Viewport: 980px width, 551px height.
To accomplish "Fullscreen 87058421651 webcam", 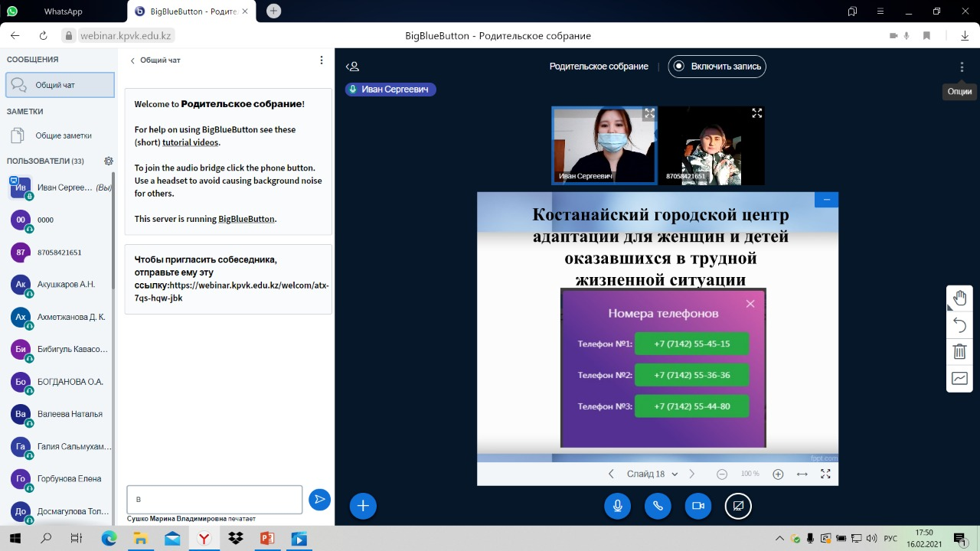I will tap(757, 113).
